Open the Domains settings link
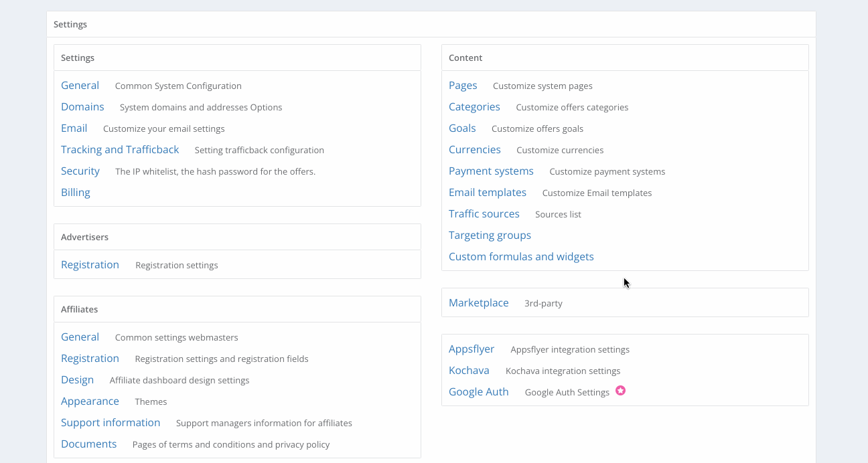Viewport: 868px width, 463px height. tap(82, 107)
